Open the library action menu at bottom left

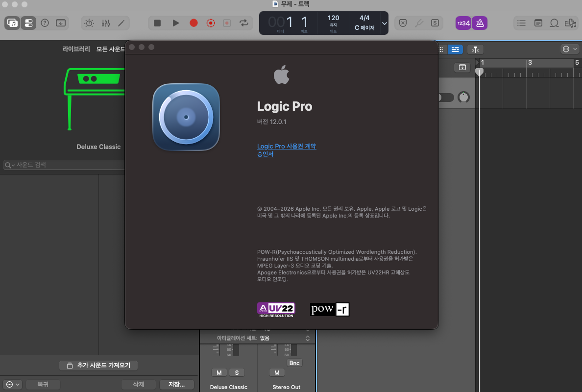click(13, 385)
